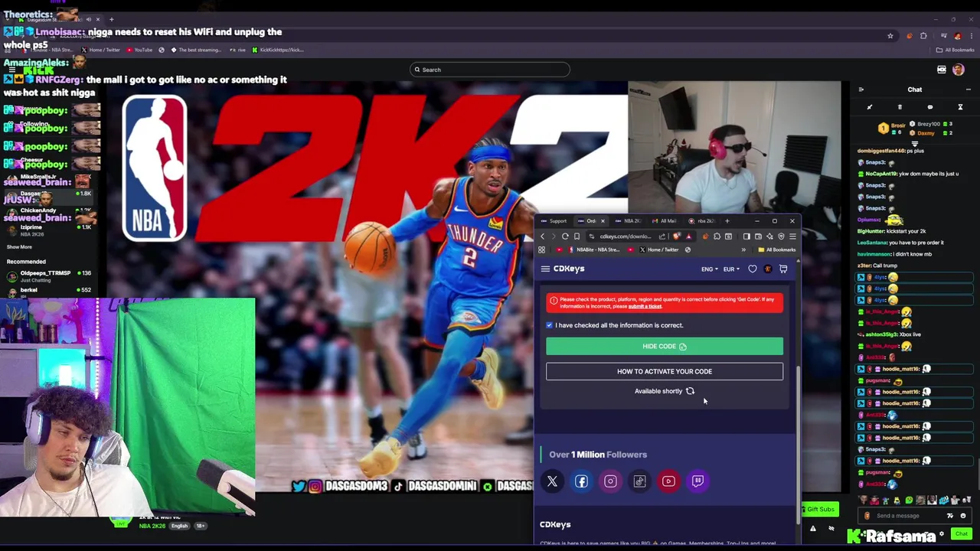Open CDKeys Twitch social link
This screenshot has height=551, width=980.
[697, 481]
